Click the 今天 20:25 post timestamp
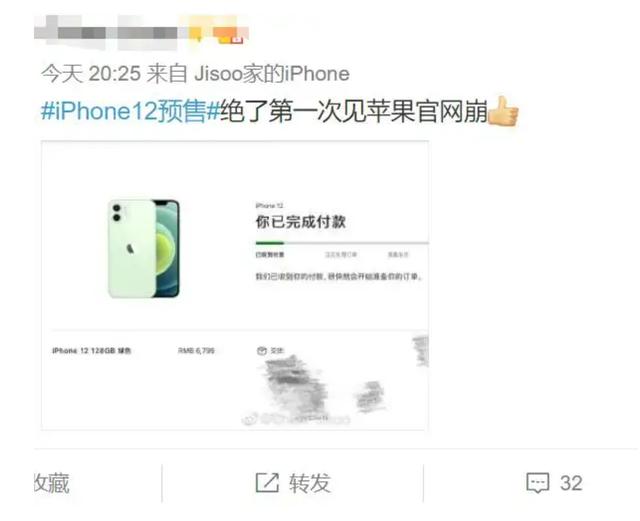 click(x=91, y=74)
